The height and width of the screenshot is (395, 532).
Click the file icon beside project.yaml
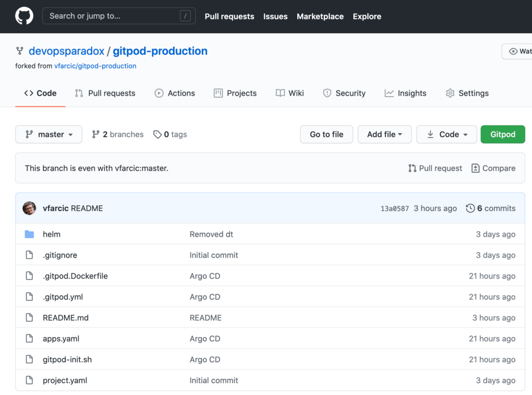coord(30,380)
